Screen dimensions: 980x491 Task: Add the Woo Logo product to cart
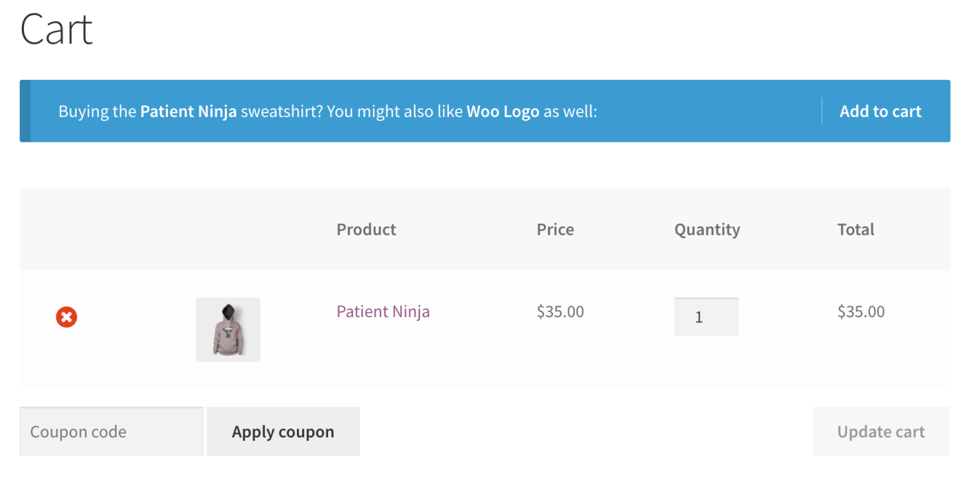(x=880, y=111)
